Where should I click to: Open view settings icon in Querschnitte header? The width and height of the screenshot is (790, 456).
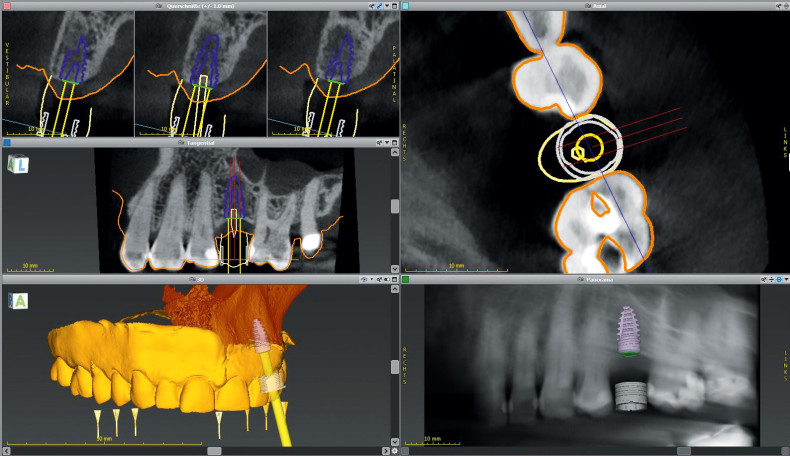tap(372, 6)
